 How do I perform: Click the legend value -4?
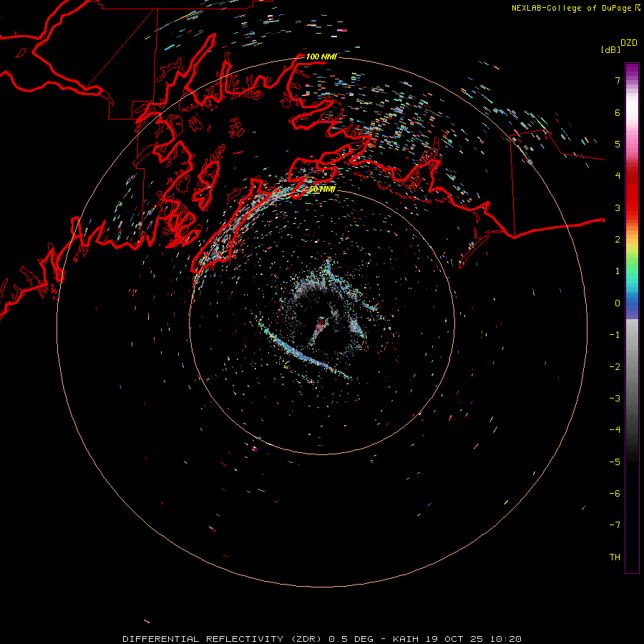point(615,429)
